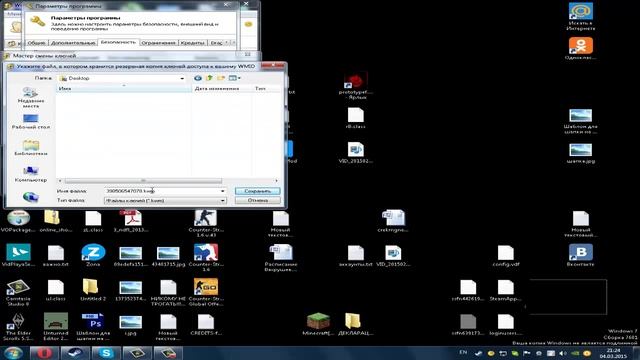Viewport: 640px width, 360px height.
Task: Open the Unturned Editor desktop icon
Action: (56, 327)
